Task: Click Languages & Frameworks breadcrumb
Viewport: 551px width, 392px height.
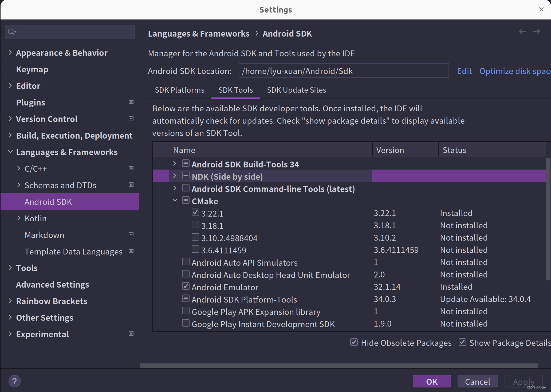Action: (199, 34)
